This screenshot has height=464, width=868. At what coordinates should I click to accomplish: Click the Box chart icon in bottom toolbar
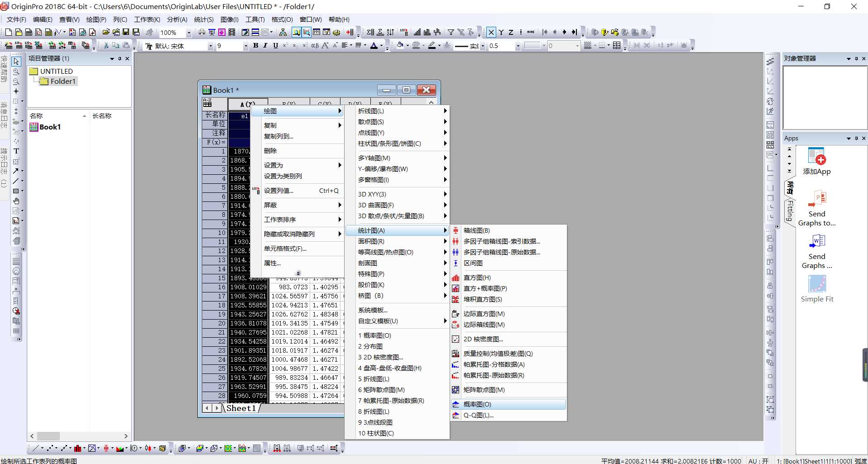(x=106, y=448)
